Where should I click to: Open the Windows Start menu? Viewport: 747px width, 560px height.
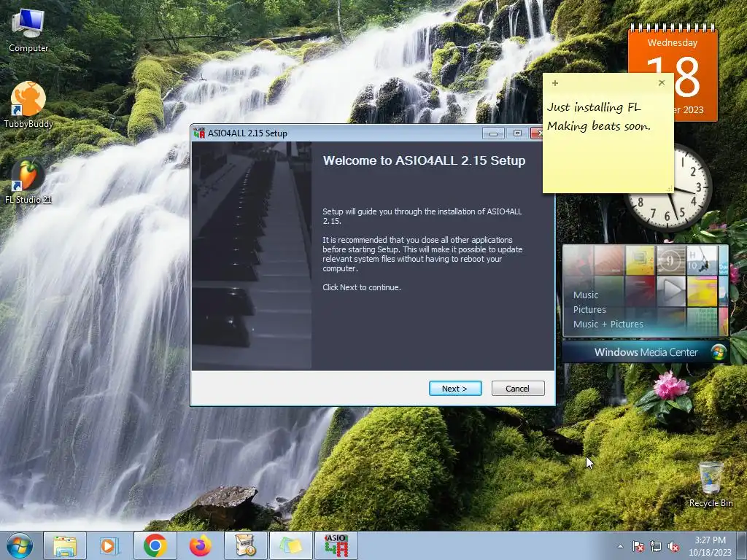(19, 545)
